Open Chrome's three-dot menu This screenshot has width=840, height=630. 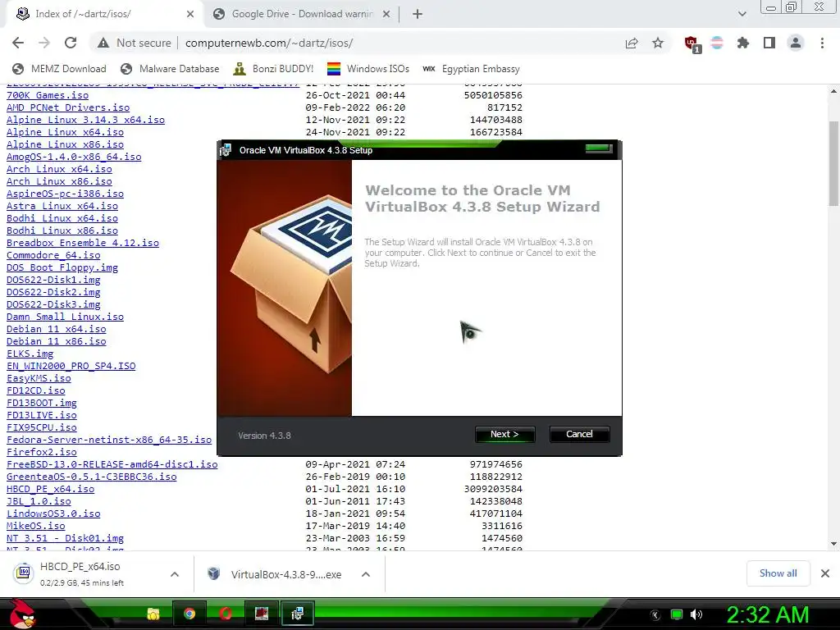(822, 43)
